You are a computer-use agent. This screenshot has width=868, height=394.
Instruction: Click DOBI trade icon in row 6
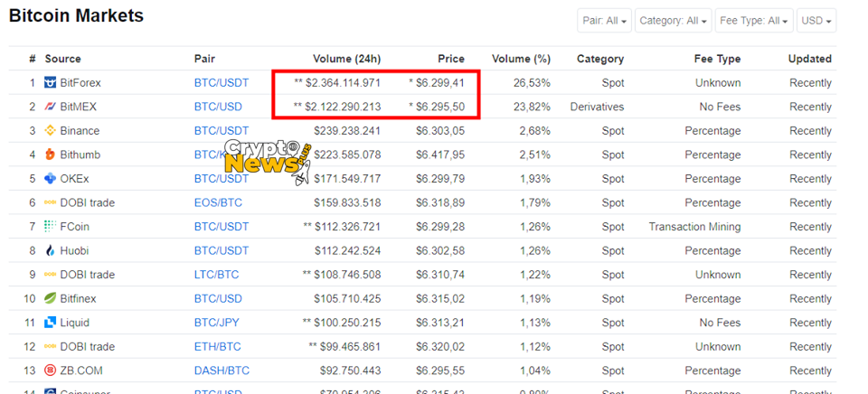51,202
